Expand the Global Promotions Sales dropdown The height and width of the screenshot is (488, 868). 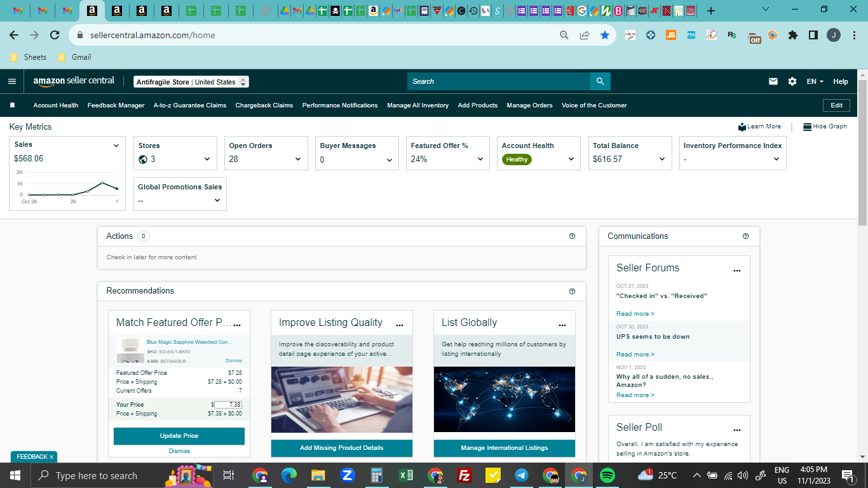[217, 201]
